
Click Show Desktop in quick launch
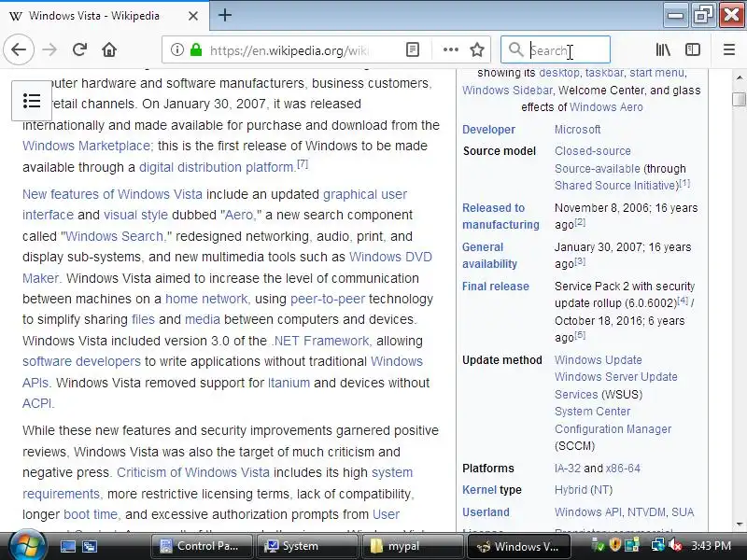[67, 546]
